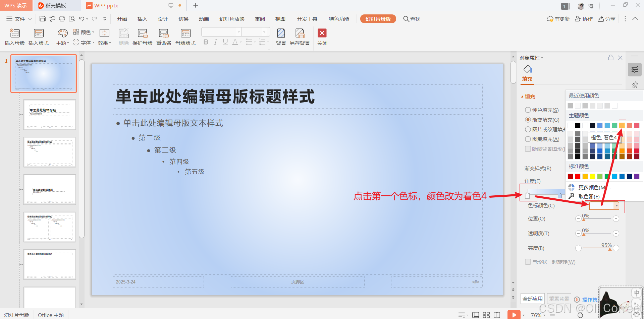Select the first gradient stop marker
Viewport: 644px width, 319px height.
click(x=528, y=195)
